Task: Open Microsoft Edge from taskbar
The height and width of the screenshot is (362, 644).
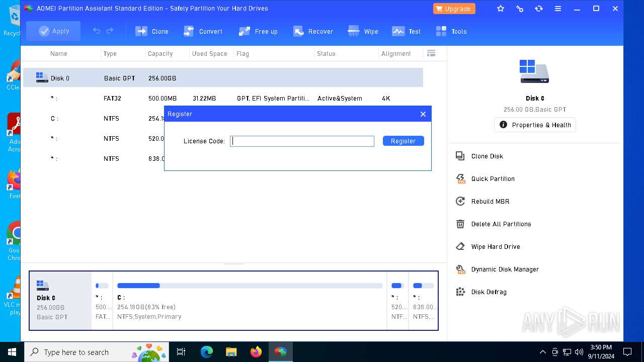Action: 207,352
